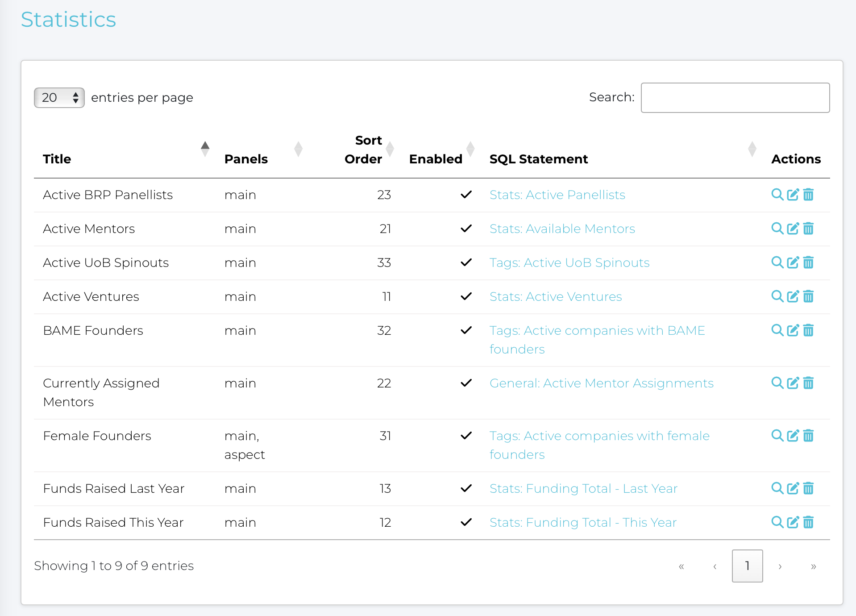
Task: Jump to the last page with double-arrow
Action: 813,566
